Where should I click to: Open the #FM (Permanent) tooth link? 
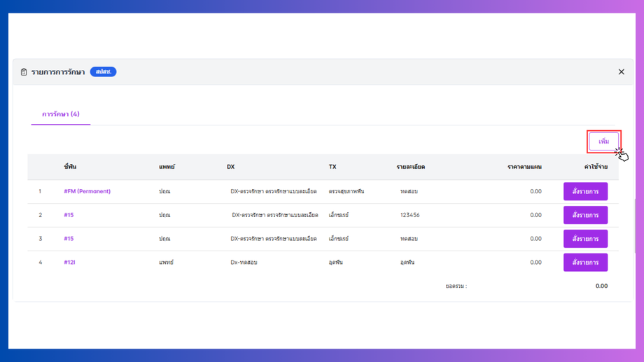click(x=87, y=191)
